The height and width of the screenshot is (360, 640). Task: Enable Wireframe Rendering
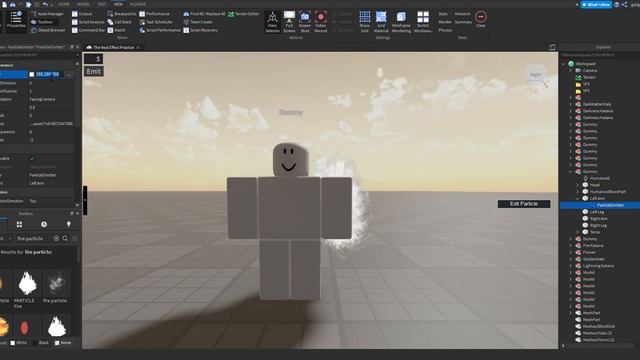pyautogui.click(x=401, y=22)
